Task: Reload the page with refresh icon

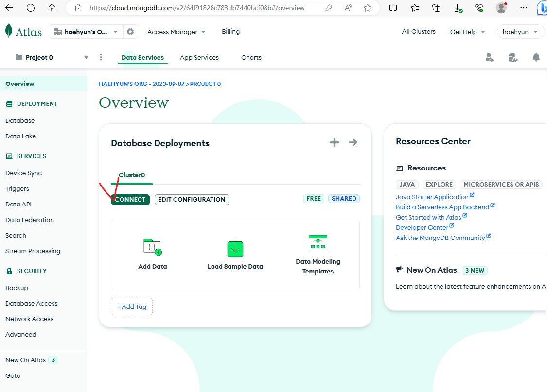Action: click(31, 8)
